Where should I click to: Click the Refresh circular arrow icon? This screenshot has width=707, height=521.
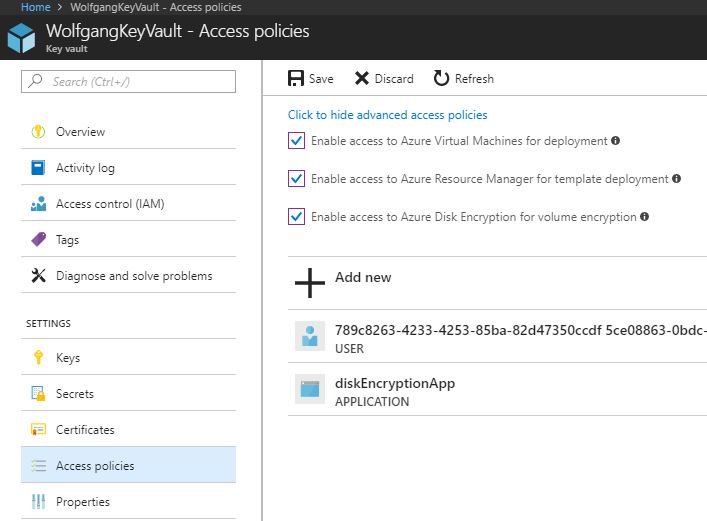(441, 78)
